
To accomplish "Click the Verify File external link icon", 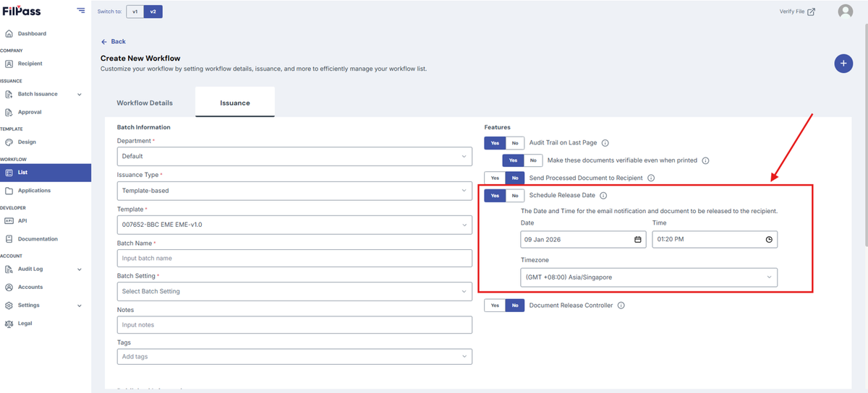I will point(812,12).
